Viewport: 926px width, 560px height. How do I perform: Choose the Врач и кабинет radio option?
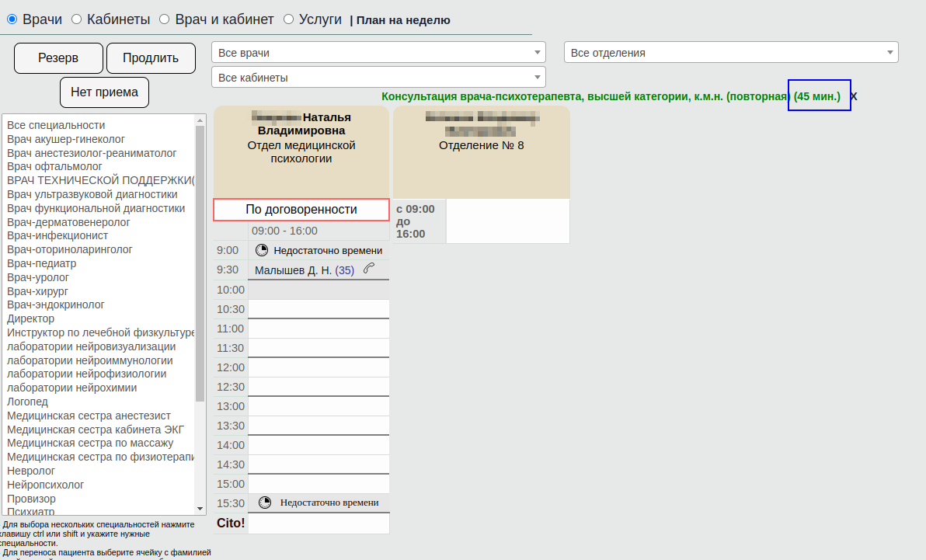(164, 19)
